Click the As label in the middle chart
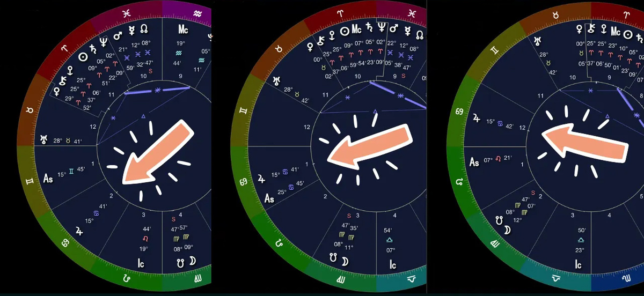Image resolution: width=644 pixels, height=296 pixels. pos(270,198)
